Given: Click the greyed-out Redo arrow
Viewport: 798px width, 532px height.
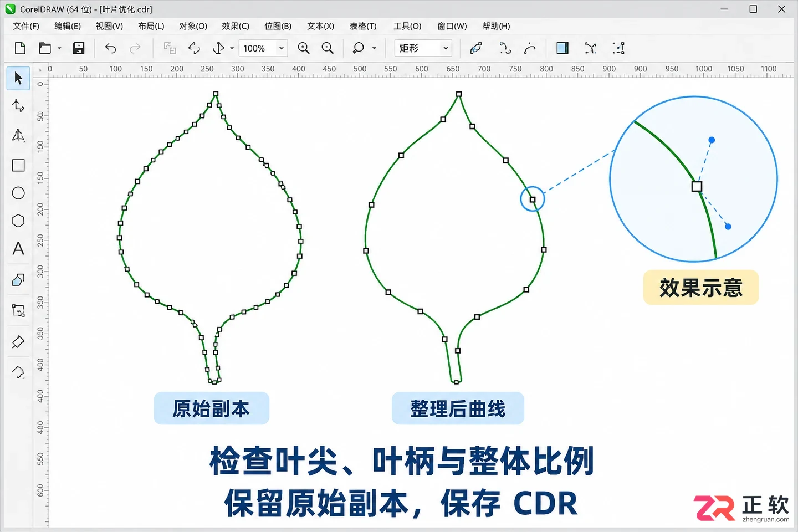Looking at the screenshot, I should coord(135,48).
